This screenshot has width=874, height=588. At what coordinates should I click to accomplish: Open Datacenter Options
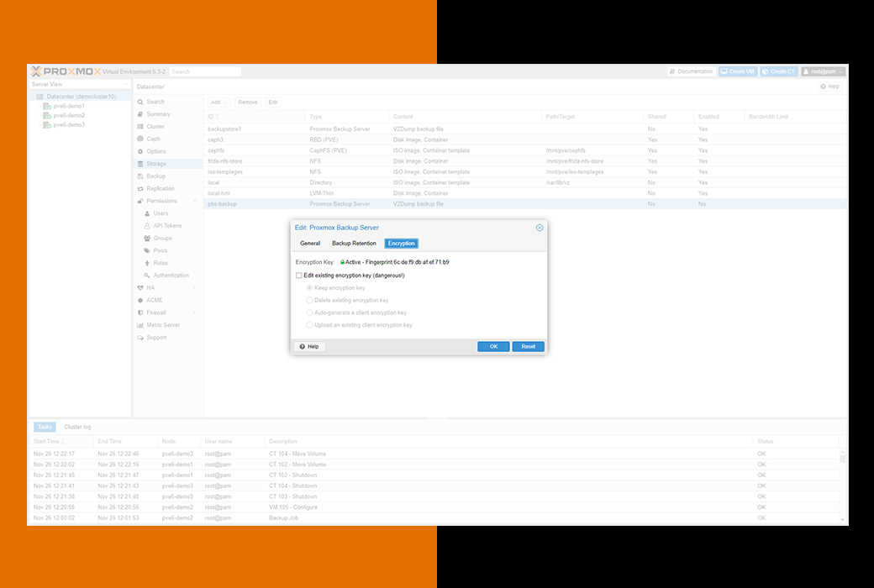click(x=151, y=151)
